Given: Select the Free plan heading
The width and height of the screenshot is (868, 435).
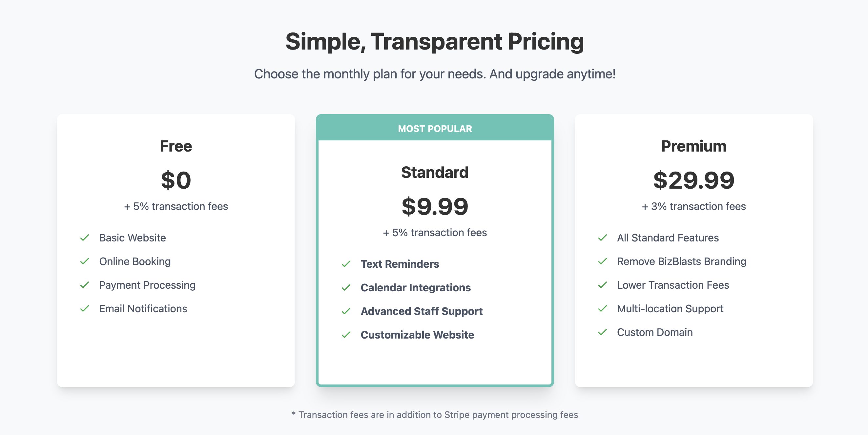Looking at the screenshot, I should (x=176, y=146).
